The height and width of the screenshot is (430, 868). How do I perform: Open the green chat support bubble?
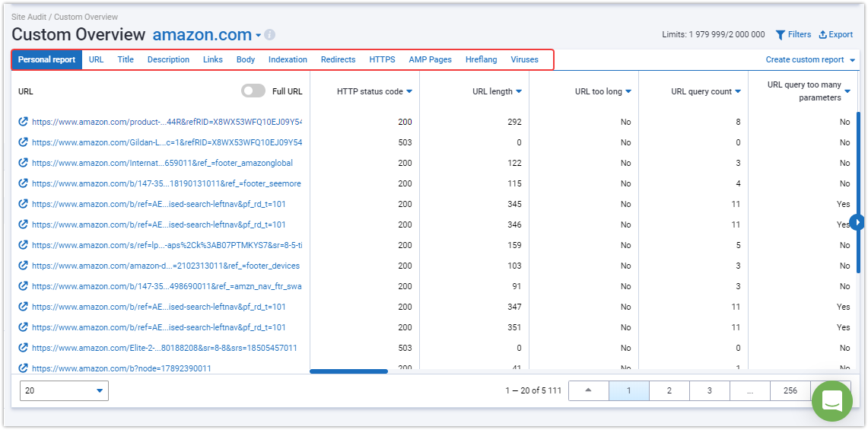pos(832,401)
